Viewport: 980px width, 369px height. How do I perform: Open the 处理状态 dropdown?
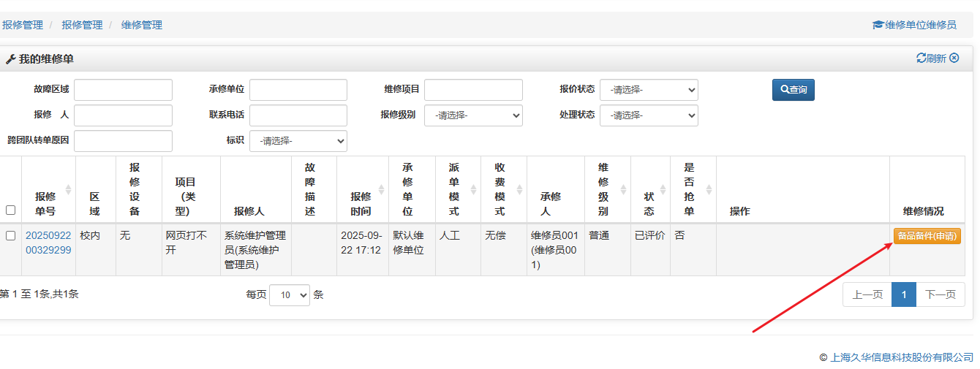649,115
